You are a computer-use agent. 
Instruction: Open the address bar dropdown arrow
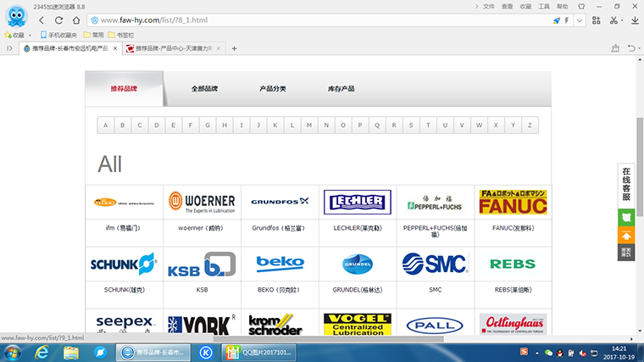coord(580,20)
